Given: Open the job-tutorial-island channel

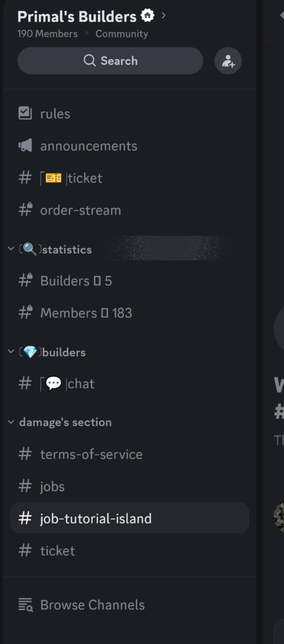Looking at the screenshot, I should point(129,518).
